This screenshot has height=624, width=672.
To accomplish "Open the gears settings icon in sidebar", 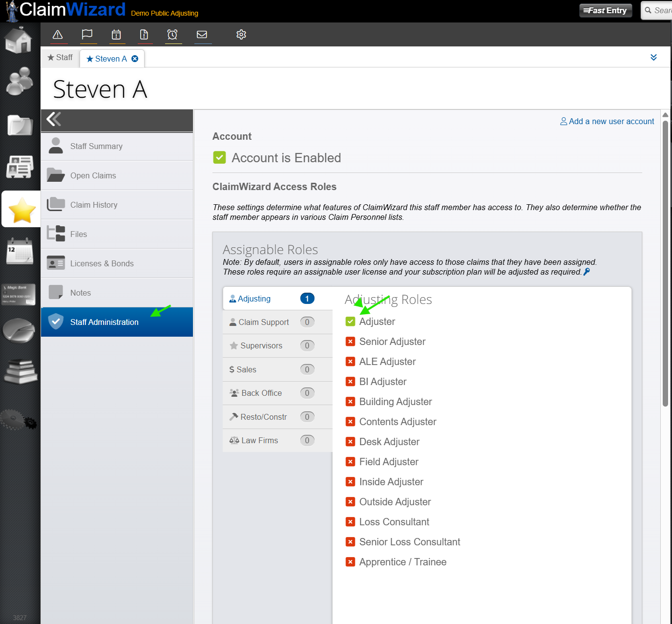I will pyautogui.click(x=19, y=419).
